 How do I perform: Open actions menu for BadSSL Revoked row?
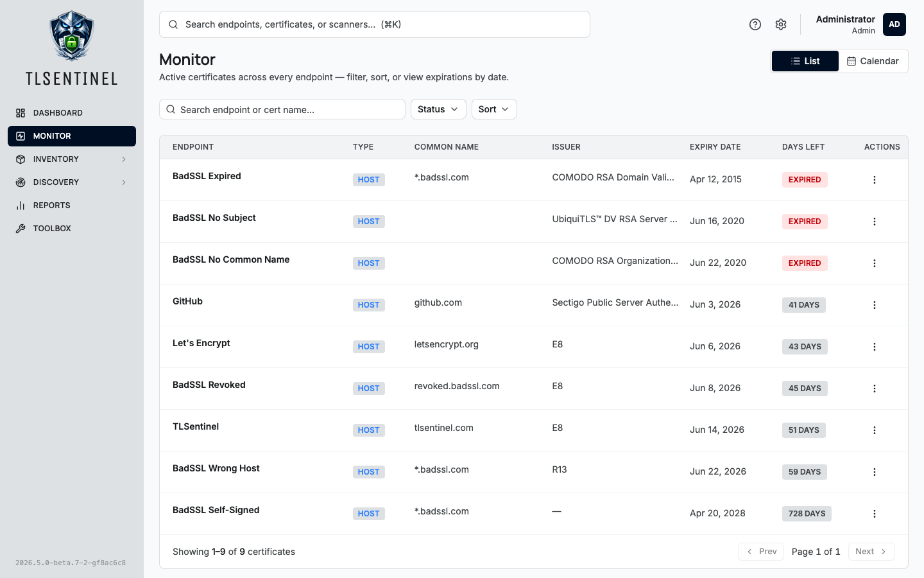874,389
